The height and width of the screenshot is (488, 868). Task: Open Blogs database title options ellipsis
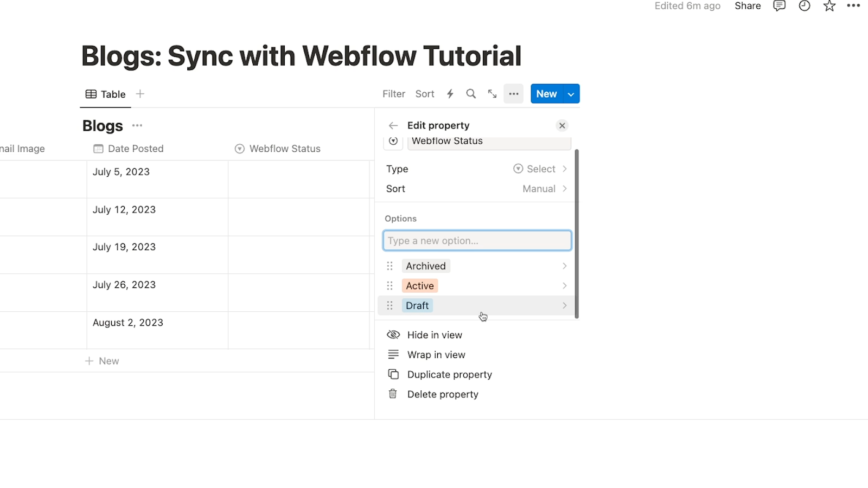click(x=137, y=126)
